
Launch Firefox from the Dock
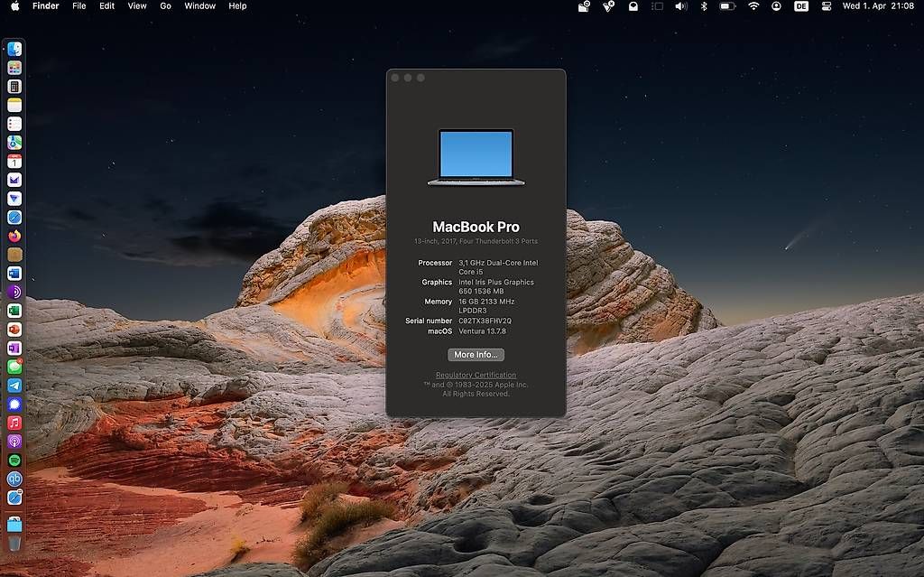coord(14,236)
